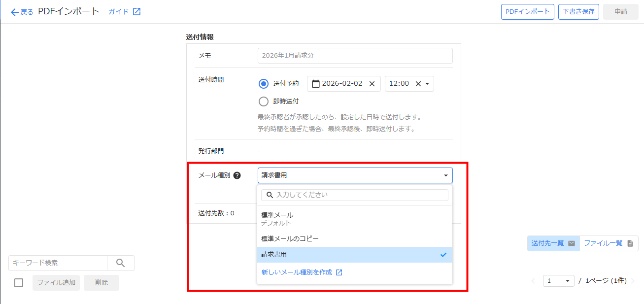The width and height of the screenshot is (644, 304).
Task: Click the back arrow icon
Action: (14, 12)
